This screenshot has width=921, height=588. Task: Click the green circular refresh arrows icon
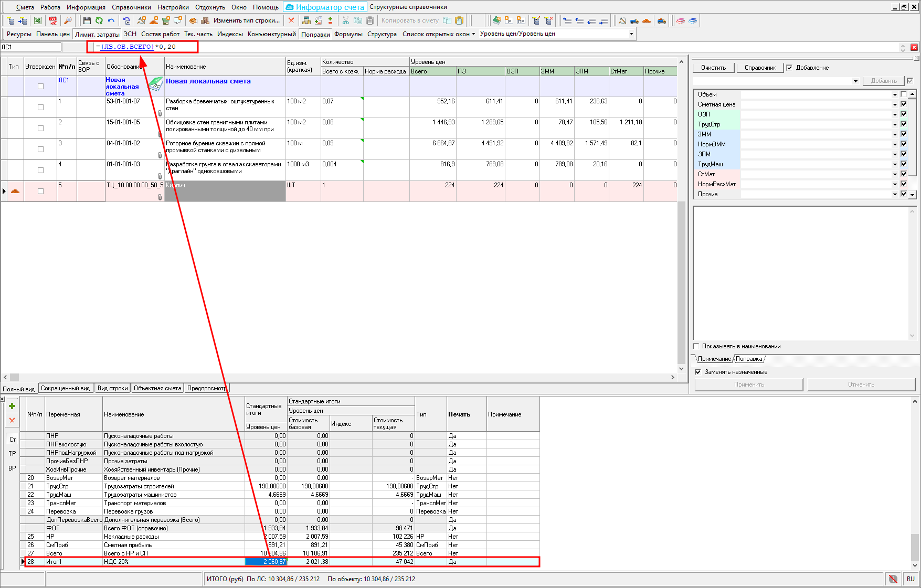tap(99, 20)
